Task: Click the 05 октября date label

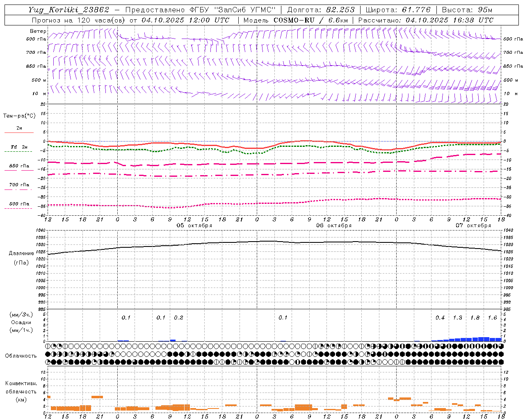Action: 194,225
